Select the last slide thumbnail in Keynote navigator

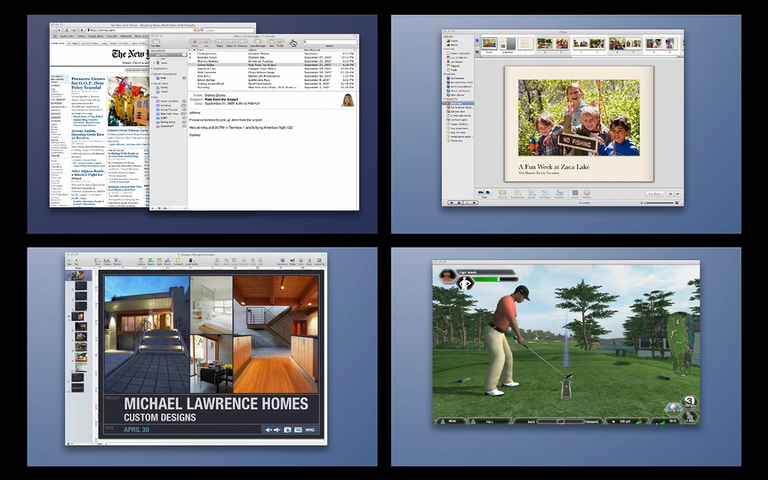tap(78, 387)
